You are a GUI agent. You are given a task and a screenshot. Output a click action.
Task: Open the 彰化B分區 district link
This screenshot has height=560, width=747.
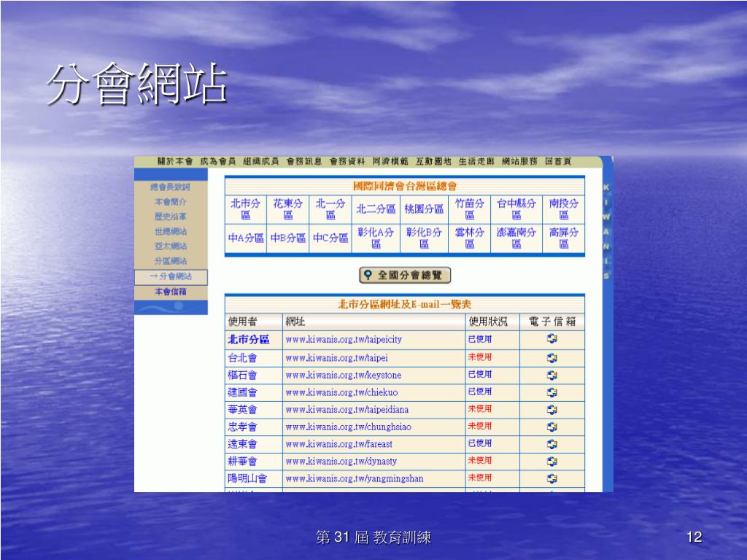(424, 238)
